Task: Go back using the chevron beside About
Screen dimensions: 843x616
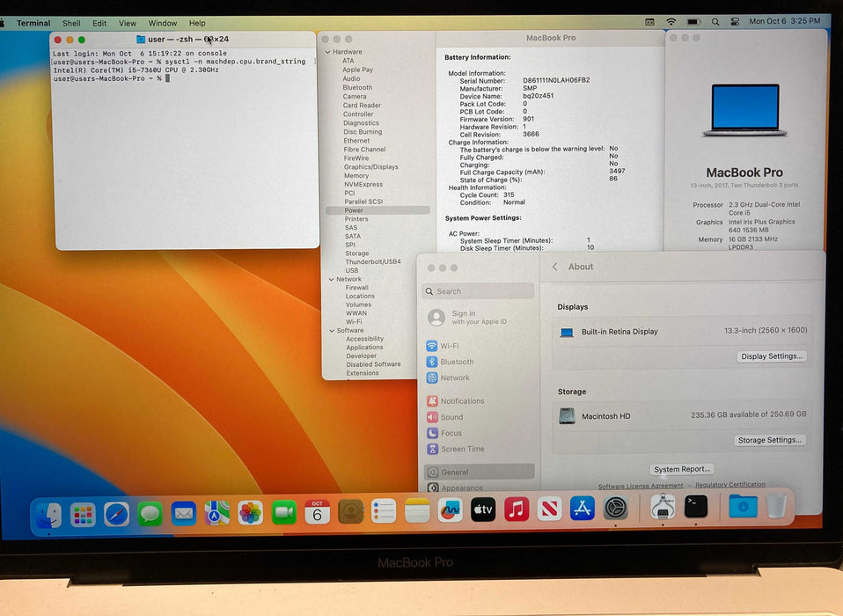Action: point(555,267)
